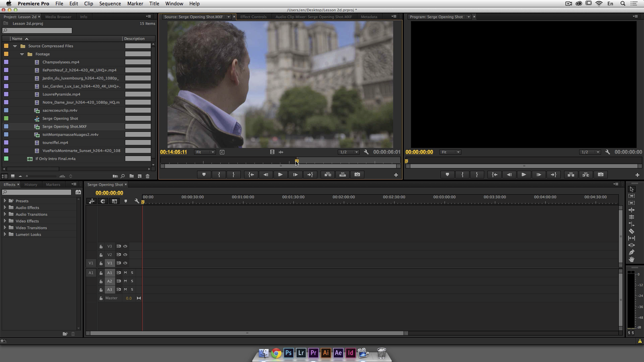This screenshot has height=362, width=644.
Task: Add marker in Source monitor
Action: click(x=204, y=174)
